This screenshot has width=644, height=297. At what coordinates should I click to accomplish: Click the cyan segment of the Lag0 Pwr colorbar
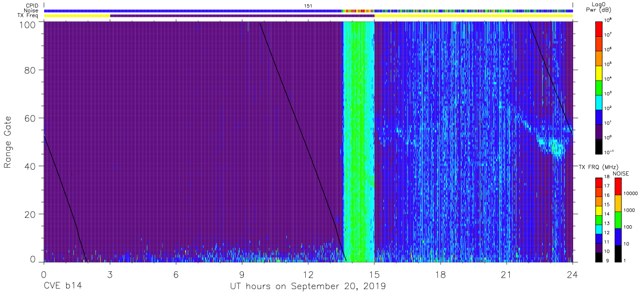pos(599,102)
